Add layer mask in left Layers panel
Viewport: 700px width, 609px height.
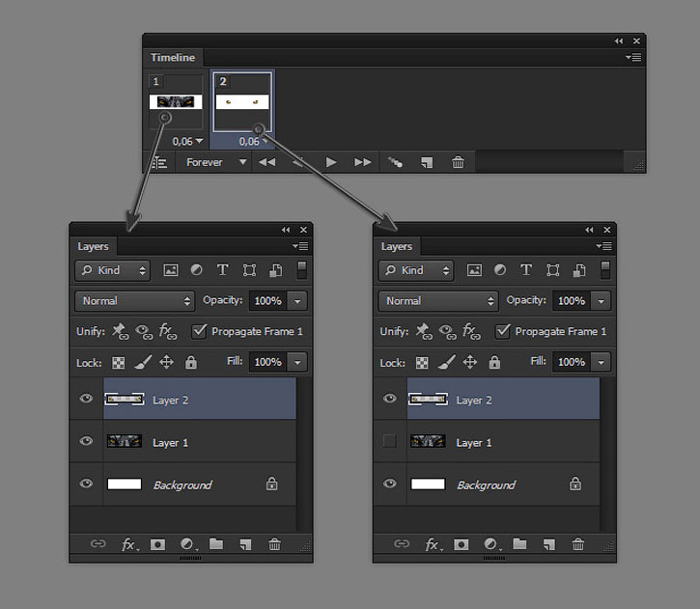[x=157, y=544]
